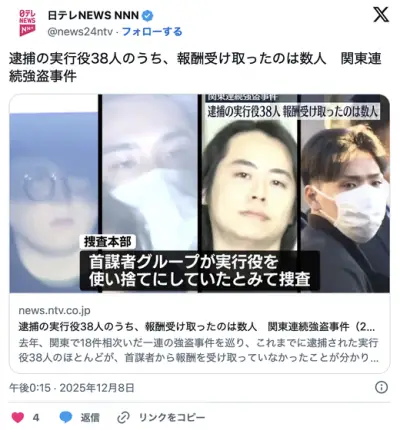The width and height of the screenshot is (400, 430).
Task: Open the news video thumbnail image
Action: click(x=200, y=193)
